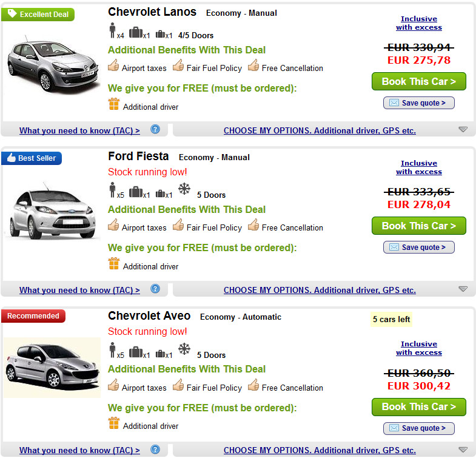Click the Chevrolet Aveo car thumbnail
The height and width of the screenshot is (458, 476).
pos(52,366)
